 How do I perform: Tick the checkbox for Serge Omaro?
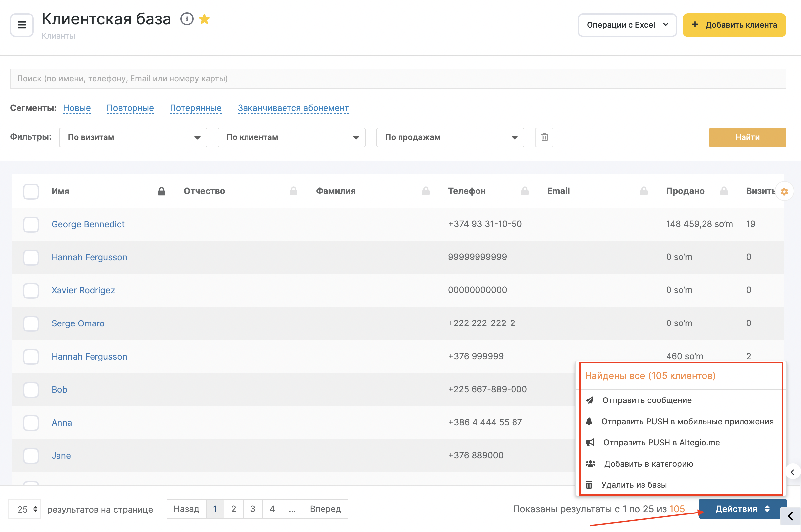[31, 323]
